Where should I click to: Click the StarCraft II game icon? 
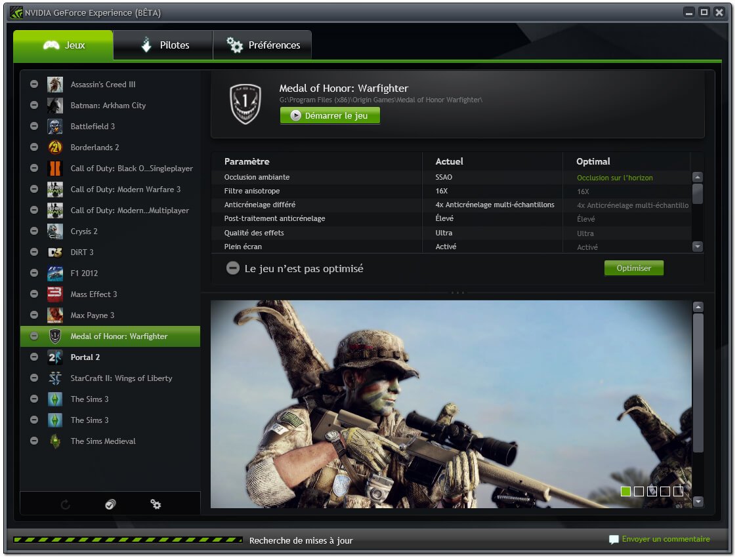coord(55,378)
